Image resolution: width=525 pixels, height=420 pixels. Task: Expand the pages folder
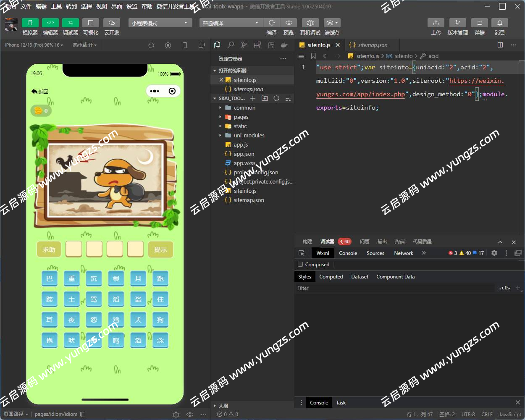(x=241, y=117)
